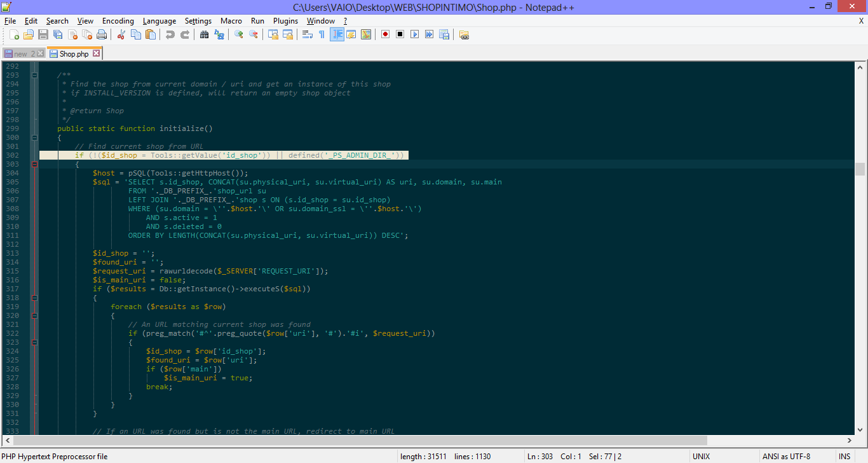The width and height of the screenshot is (868, 463).
Task: Click INS indicator in the status bar
Action: point(844,457)
